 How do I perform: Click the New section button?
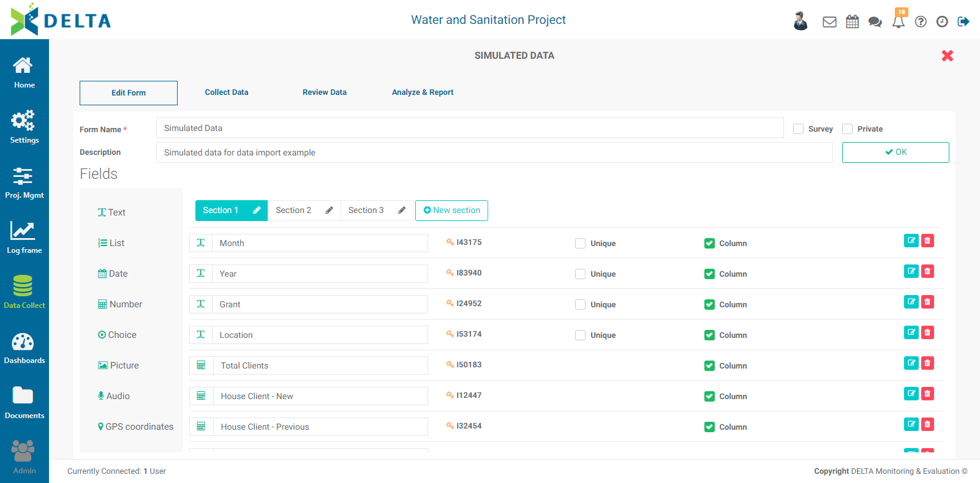[x=451, y=211]
